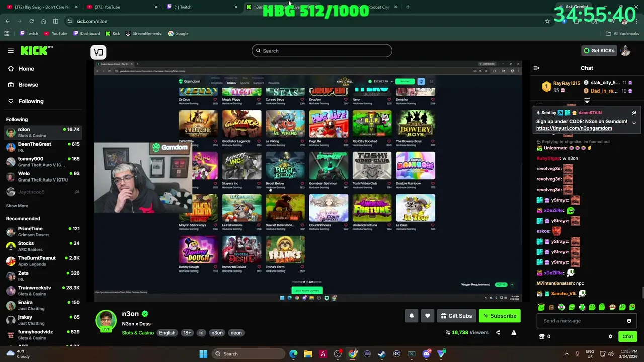The image size is (644, 362).
Task: Click the English language tag
Action: (x=167, y=333)
